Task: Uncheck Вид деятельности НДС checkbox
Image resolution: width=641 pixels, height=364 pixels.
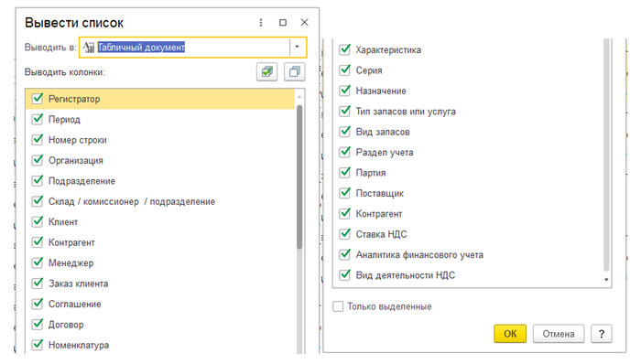Action: pyautogui.click(x=345, y=274)
